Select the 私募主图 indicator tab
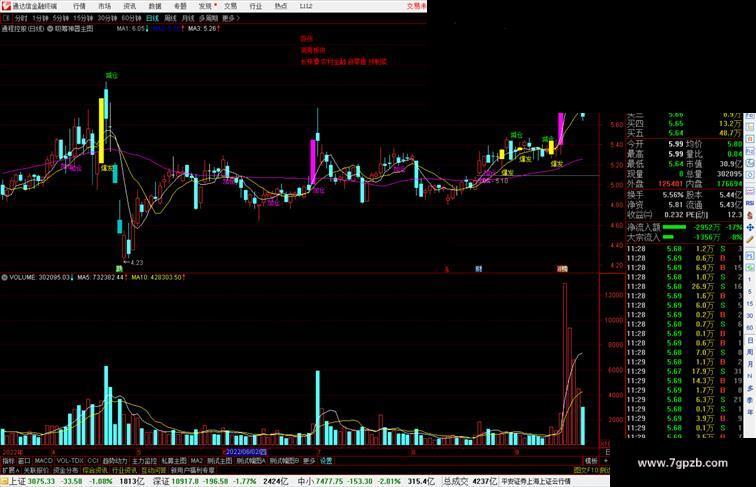 174,461
